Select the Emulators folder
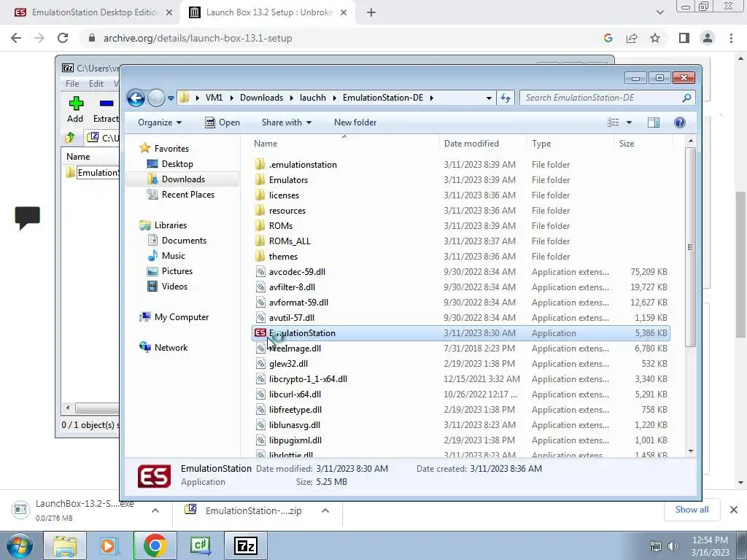The image size is (747, 560). coord(288,180)
